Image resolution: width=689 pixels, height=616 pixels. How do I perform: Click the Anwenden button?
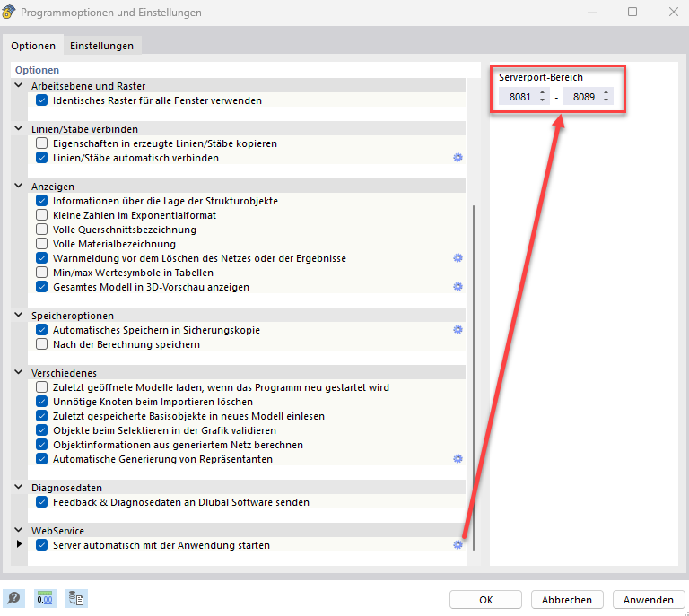point(648,600)
